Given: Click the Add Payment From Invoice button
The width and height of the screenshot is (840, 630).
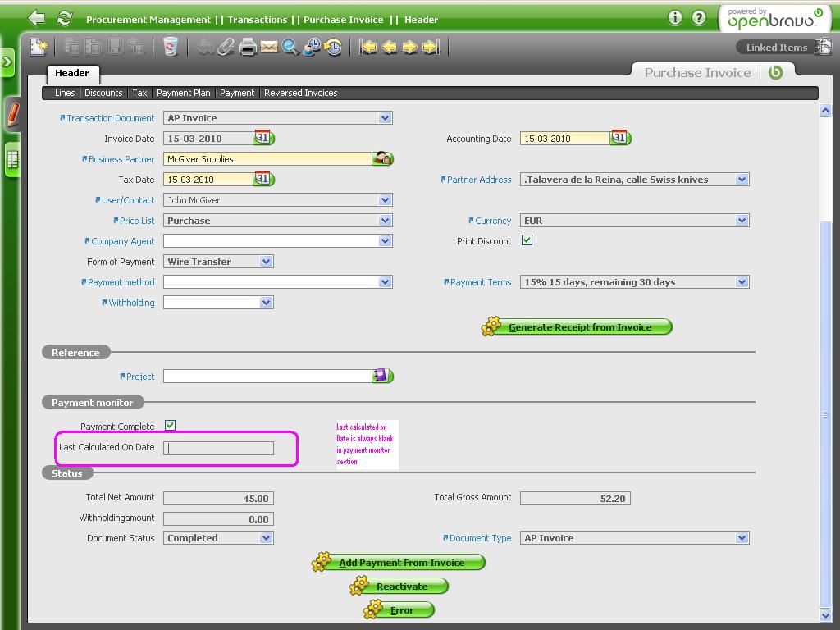Looking at the screenshot, I should coord(400,563).
